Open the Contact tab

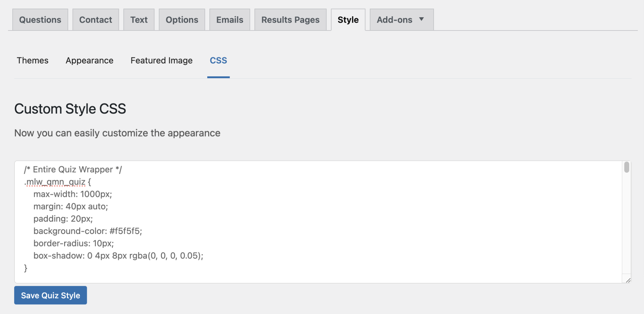(x=96, y=19)
